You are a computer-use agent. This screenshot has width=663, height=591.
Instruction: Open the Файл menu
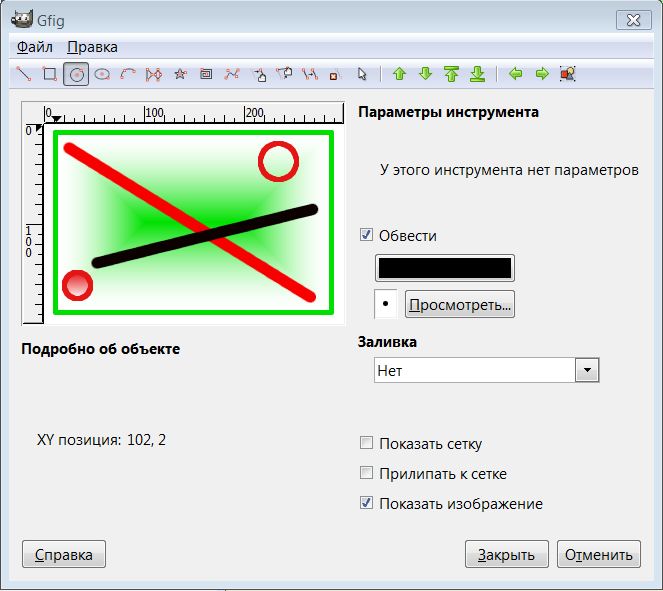click(35, 47)
